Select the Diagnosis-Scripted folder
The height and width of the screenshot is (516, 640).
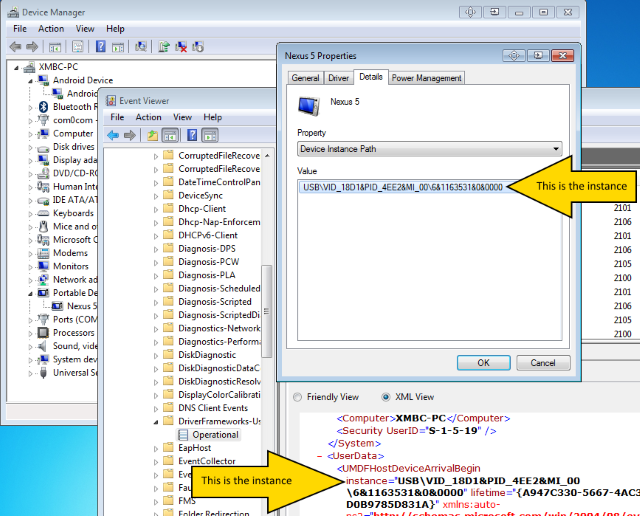pos(215,302)
